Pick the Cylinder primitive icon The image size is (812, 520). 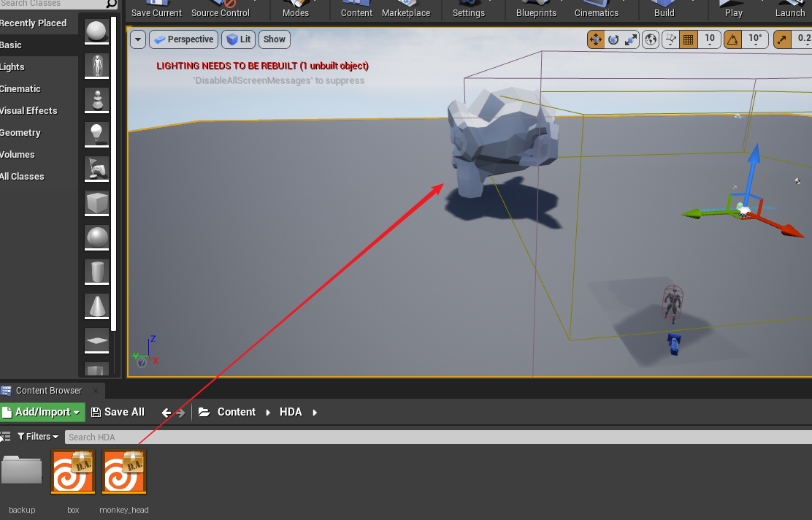(97, 272)
